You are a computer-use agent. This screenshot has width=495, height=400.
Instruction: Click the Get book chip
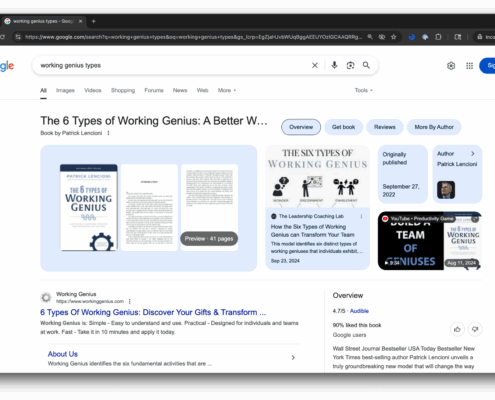click(343, 127)
